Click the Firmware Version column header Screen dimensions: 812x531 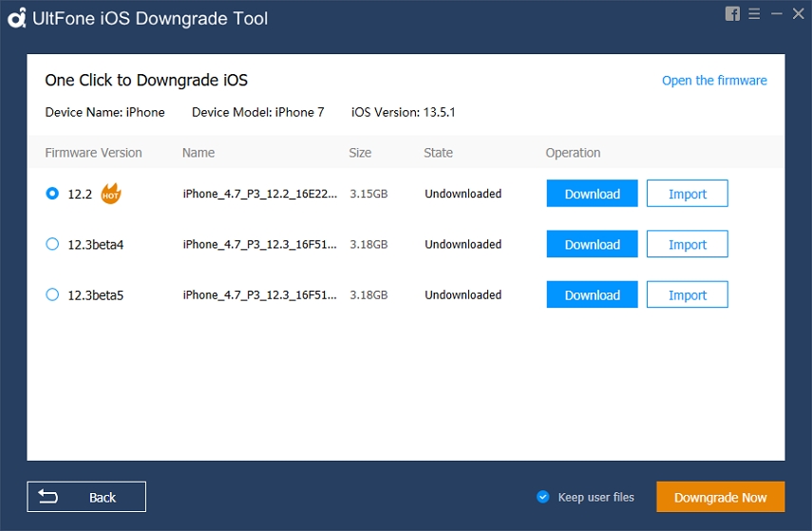93,153
